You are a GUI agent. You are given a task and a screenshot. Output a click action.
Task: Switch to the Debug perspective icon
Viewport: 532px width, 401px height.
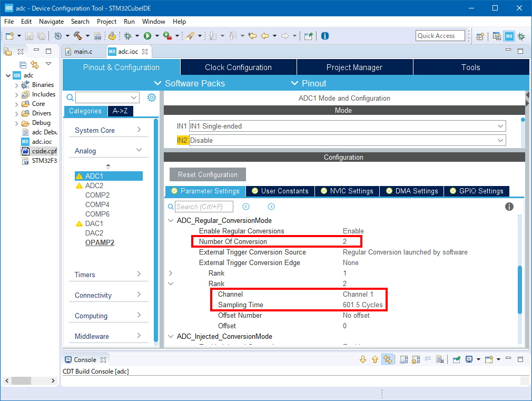coord(521,36)
